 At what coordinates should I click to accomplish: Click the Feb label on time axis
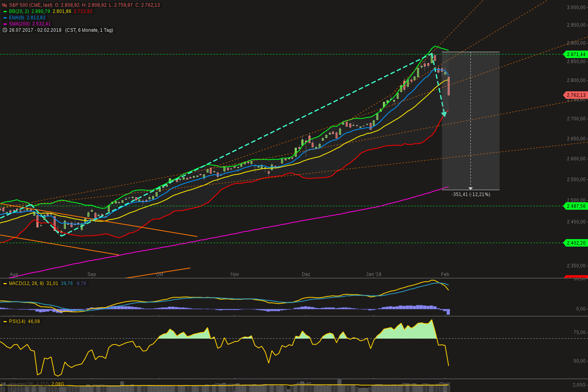pyautogui.click(x=445, y=274)
